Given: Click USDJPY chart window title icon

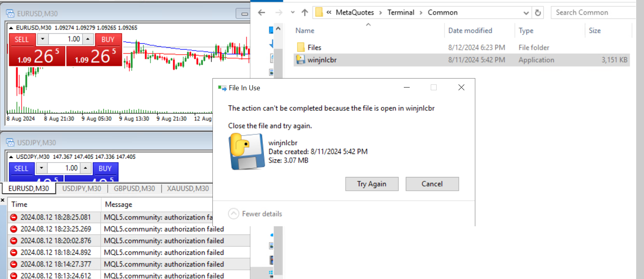Looking at the screenshot, I should pos(10,143).
